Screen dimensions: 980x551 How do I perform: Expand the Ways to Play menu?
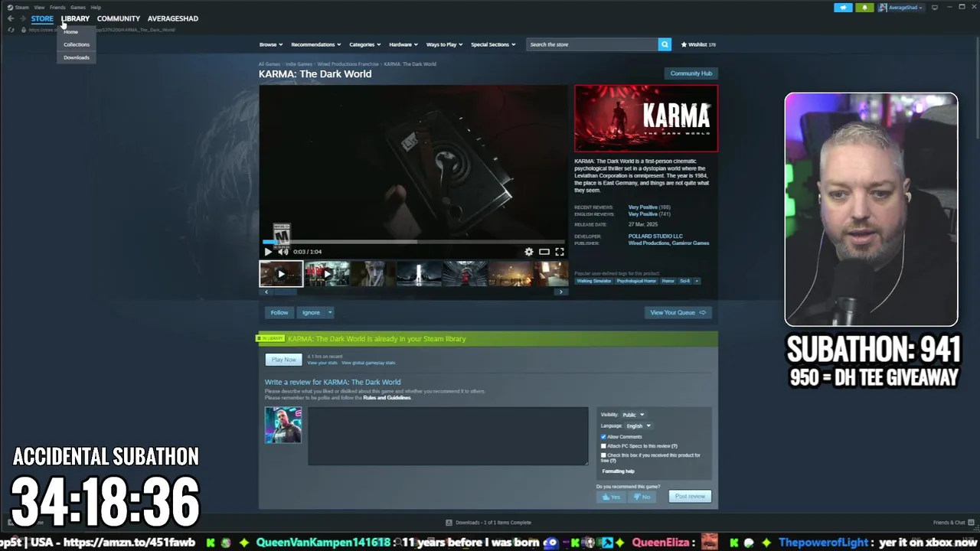[445, 44]
